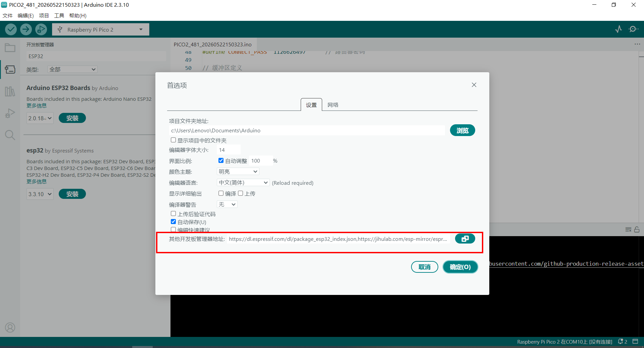Image resolution: width=644 pixels, height=348 pixels.
Task: Click editor font size field showing 14
Action: 229,150
